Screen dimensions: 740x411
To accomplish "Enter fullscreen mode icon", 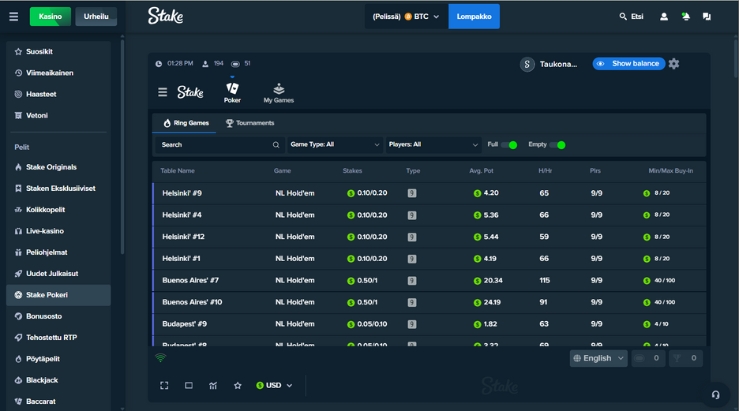I will pyautogui.click(x=164, y=386).
